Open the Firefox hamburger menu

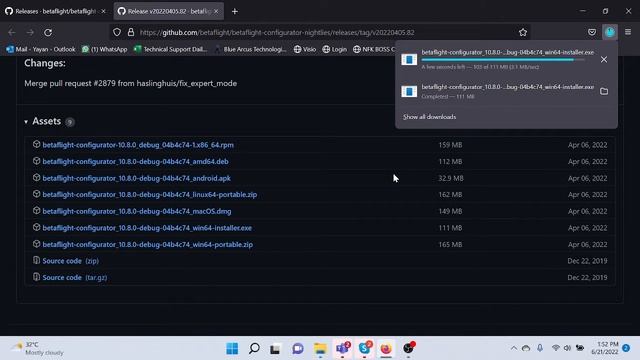tap(628, 32)
